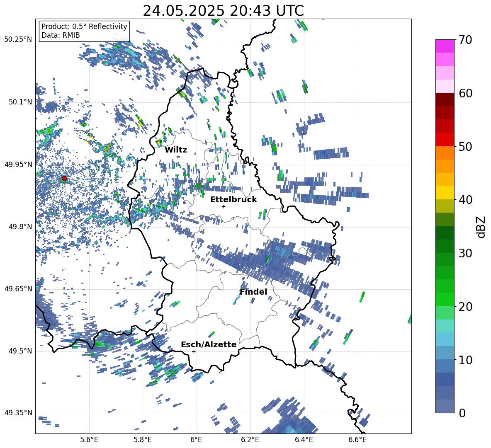This screenshot has width=491, height=448.
Task: Click the 49.8°N latitude label
Action: click(20, 227)
